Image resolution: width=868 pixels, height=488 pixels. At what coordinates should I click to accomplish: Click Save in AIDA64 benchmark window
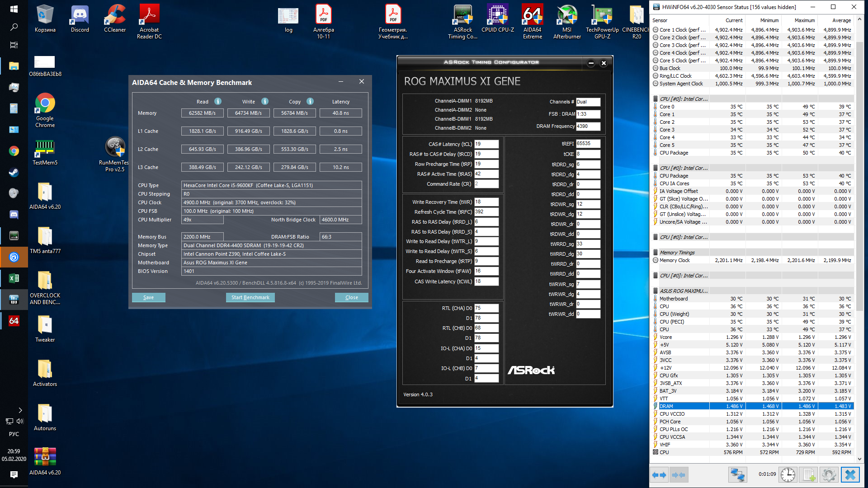pyautogui.click(x=148, y=297)
